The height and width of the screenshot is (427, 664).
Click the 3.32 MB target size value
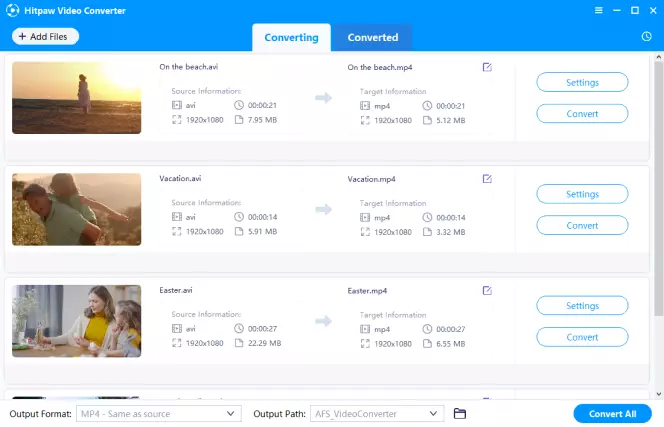[x=451, y=232]
